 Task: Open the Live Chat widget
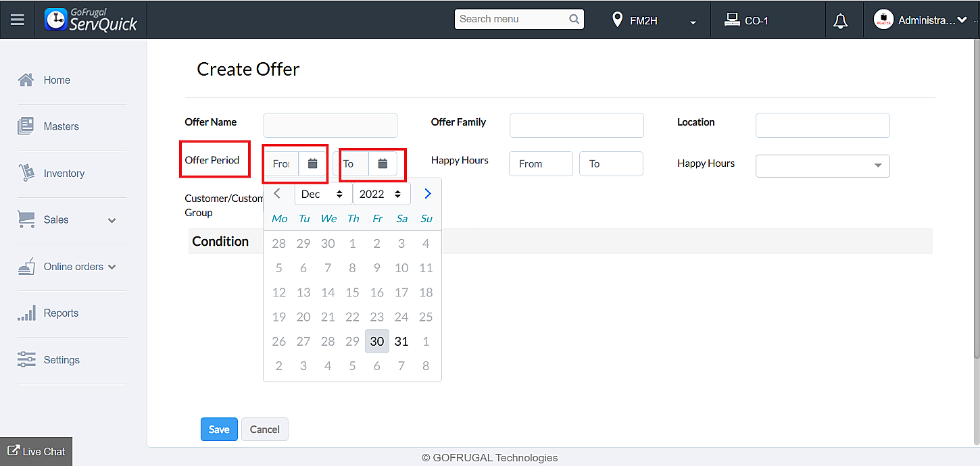click(x=36, y=451)
